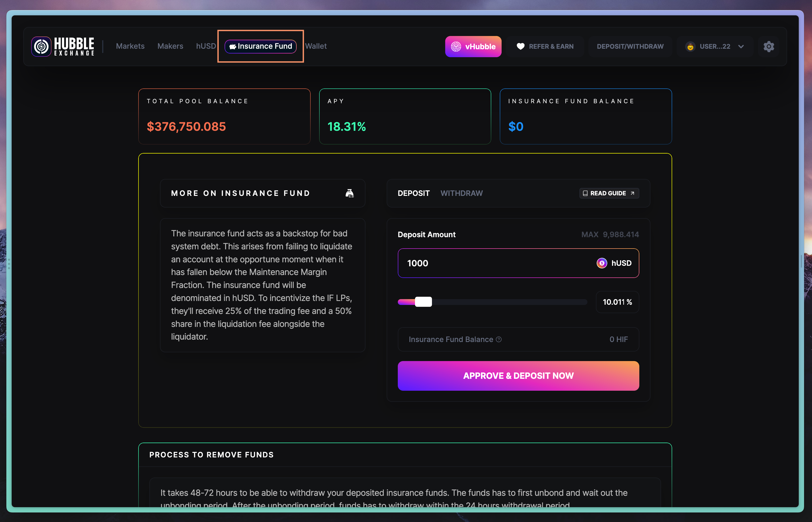
Task: Click the 10.011 % percentage box
Action: click(x=617, y=302)
